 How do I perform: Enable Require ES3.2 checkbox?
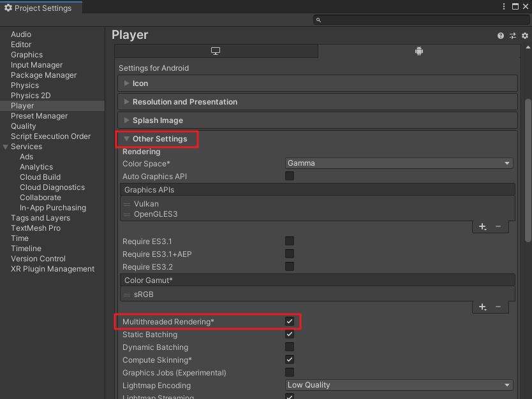290,266
